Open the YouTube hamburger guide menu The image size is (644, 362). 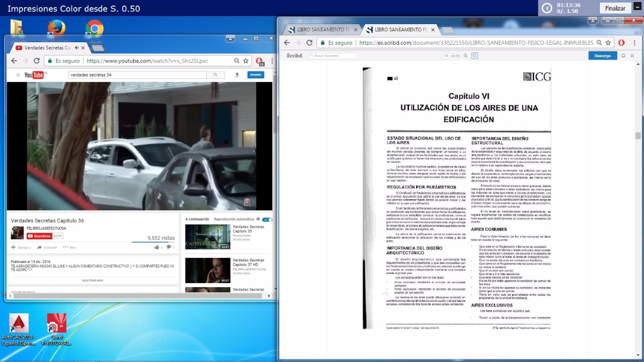18,75
